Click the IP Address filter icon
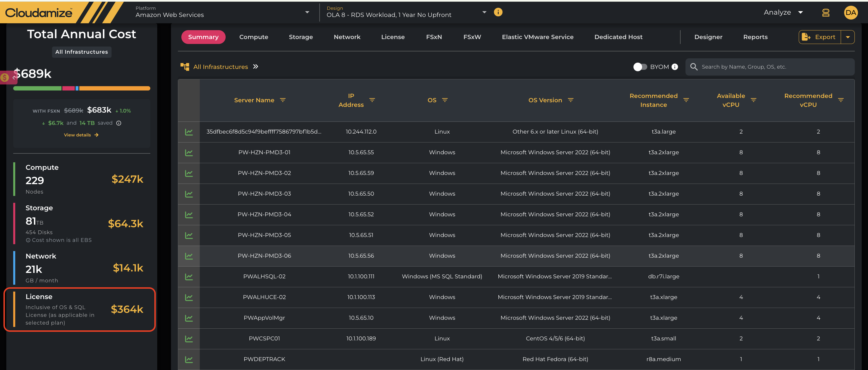This screenshot has width=868, height=370. tap(372, 100)
